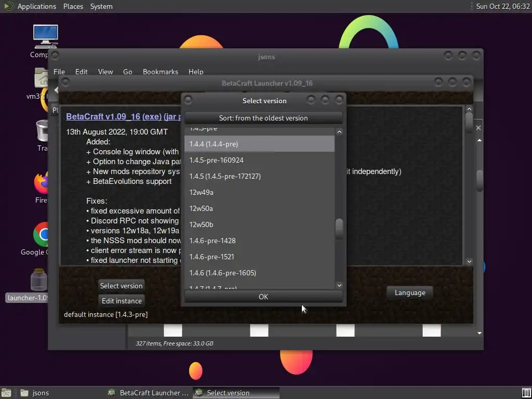
Task: Select version 1.4.5 (1.4.5-pre-172127)
Action: tap(260, 176)
